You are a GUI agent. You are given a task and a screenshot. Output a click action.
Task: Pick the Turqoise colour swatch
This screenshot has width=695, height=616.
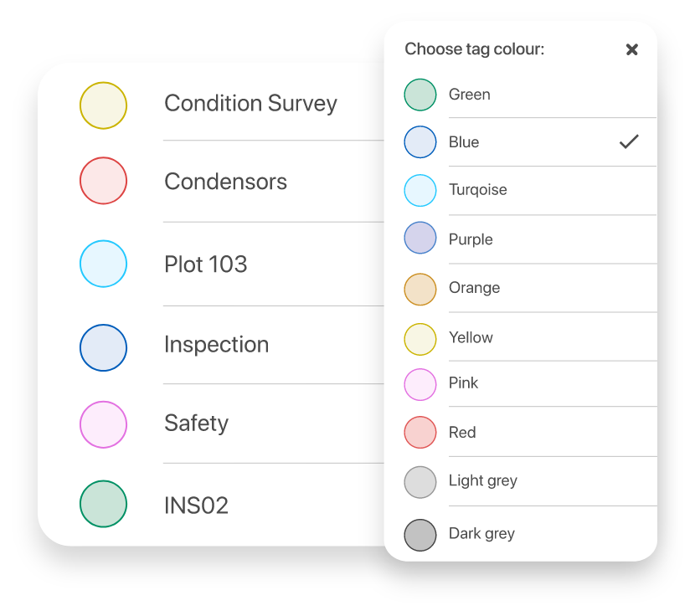420,190
